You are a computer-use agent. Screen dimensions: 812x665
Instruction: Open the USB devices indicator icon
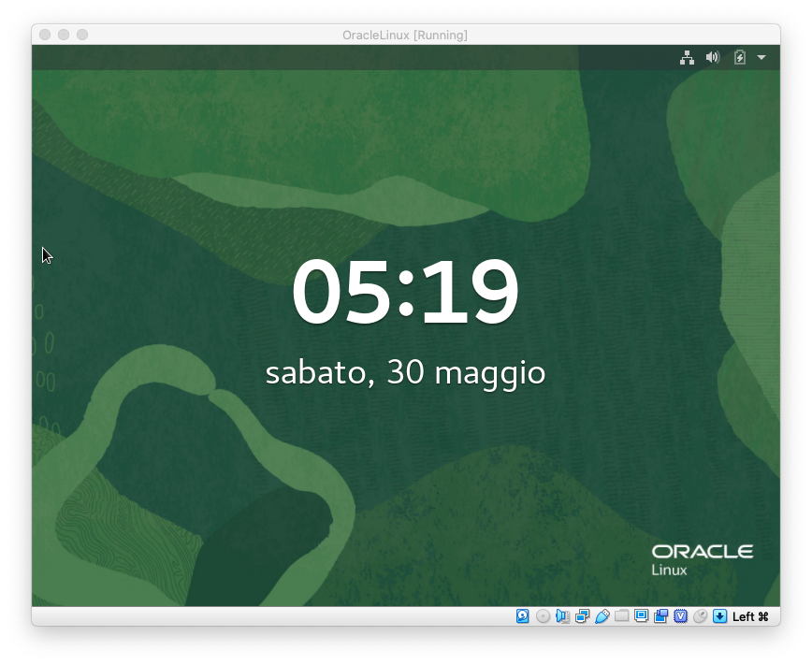pos(602,615)
